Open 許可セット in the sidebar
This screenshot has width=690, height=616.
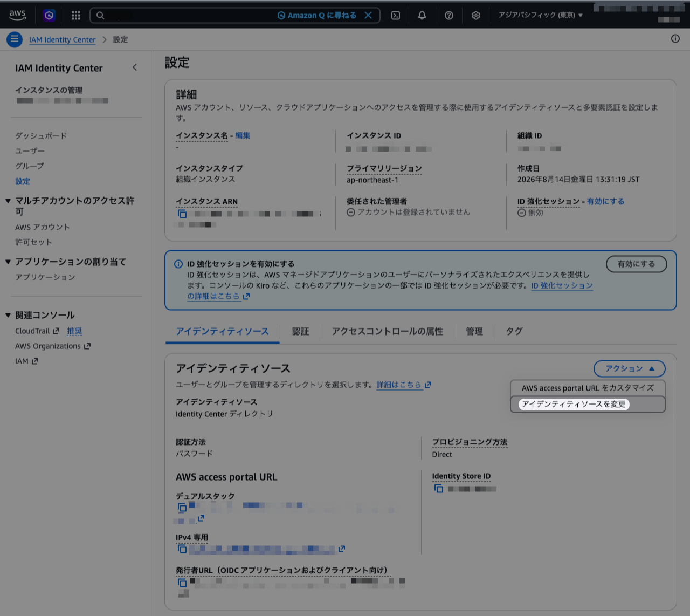click(33, 243)
